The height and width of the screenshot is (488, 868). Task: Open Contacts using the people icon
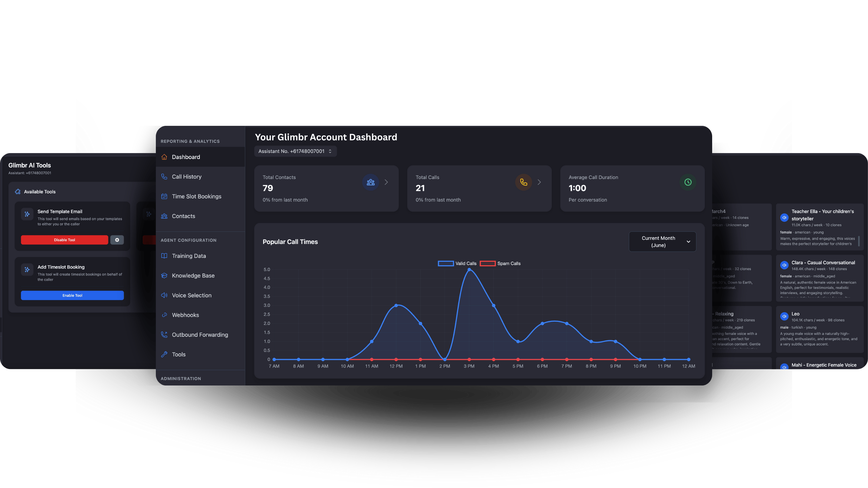164,216
